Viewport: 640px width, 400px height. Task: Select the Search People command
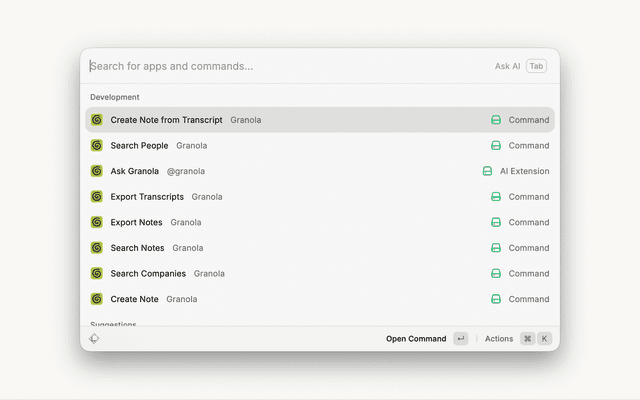139,146
